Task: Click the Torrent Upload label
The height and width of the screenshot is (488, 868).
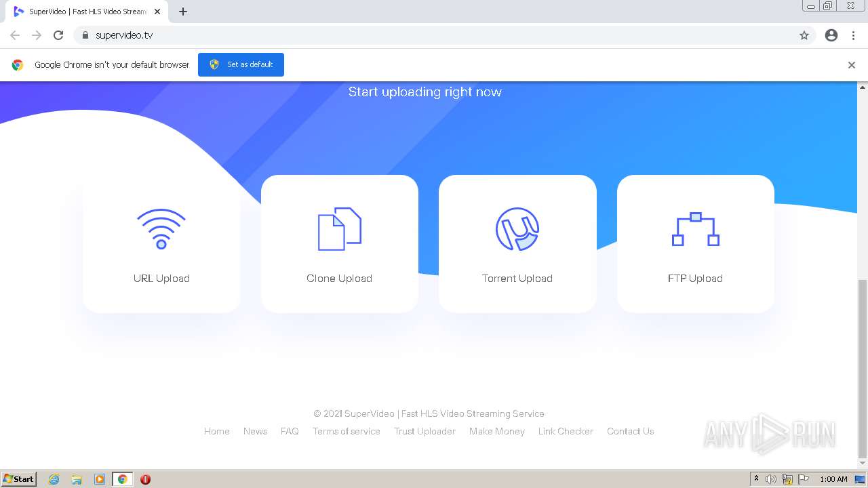Action: (x=517, y=279)
